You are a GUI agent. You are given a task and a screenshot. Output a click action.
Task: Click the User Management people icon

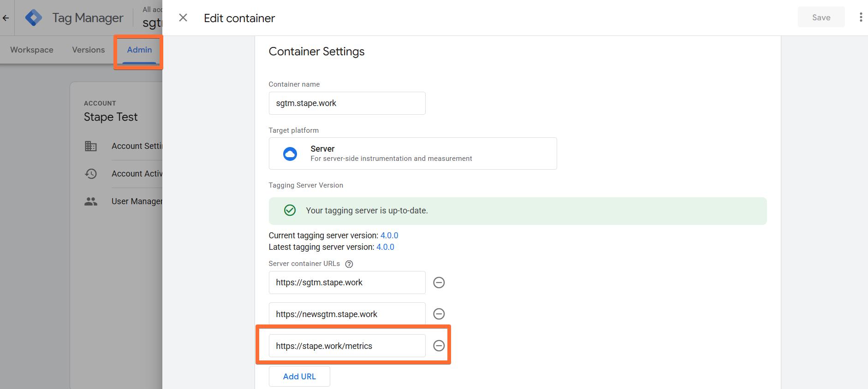[x=91, y=201]
